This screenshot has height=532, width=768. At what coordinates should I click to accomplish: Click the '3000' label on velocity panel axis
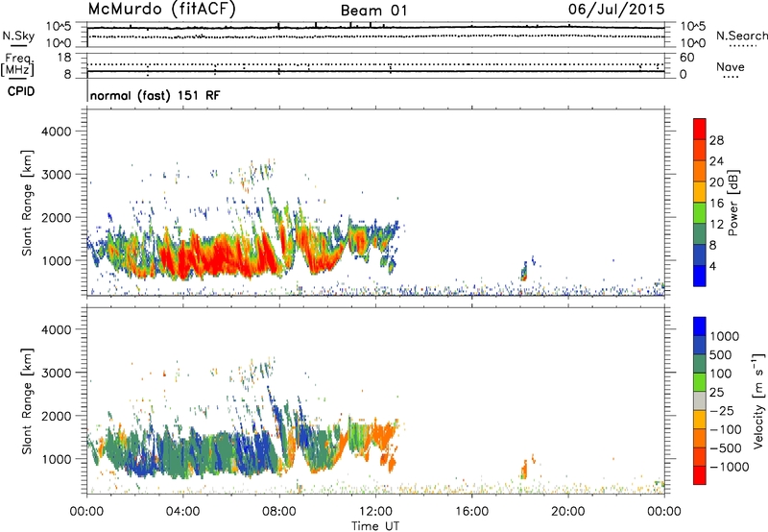[56, 373]
